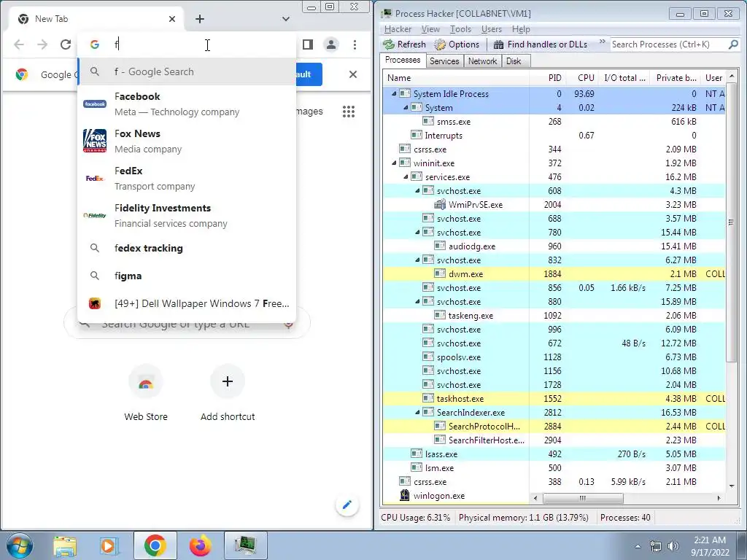The height and width of the screenshot is (560, 747).
Task: Select Dell Wallpaper Windows 7 suggestion
Action: pyautogui.click(x=187, y=303)
